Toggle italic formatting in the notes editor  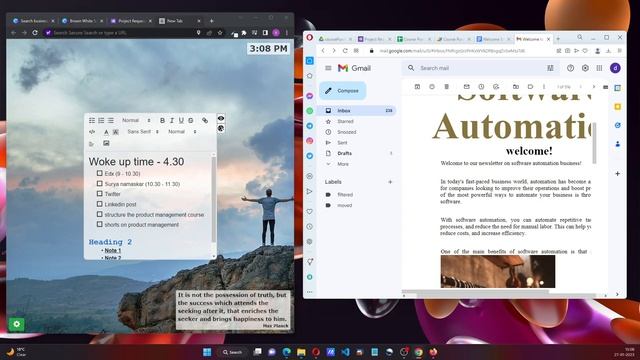tap(172, 120)
